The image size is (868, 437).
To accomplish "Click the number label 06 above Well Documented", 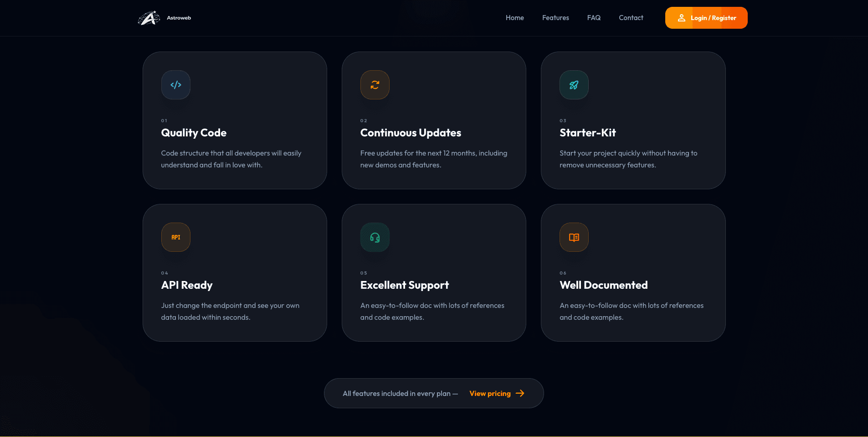I will coord(563,273).
